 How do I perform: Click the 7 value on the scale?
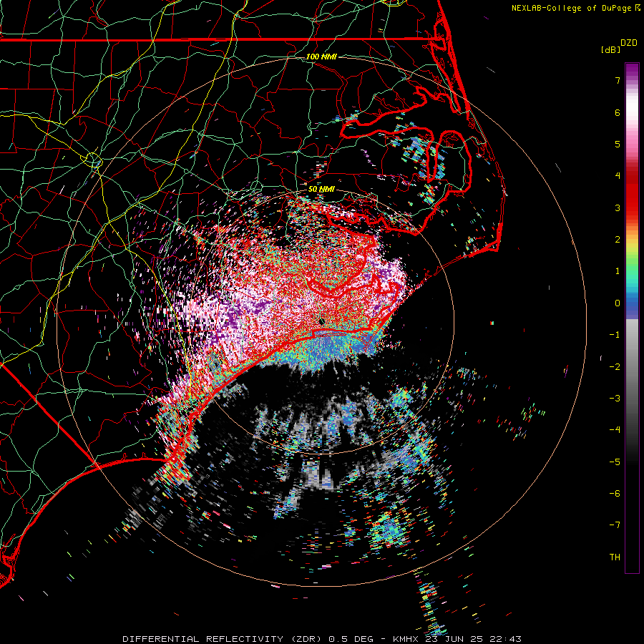click(x=618, y=80)
